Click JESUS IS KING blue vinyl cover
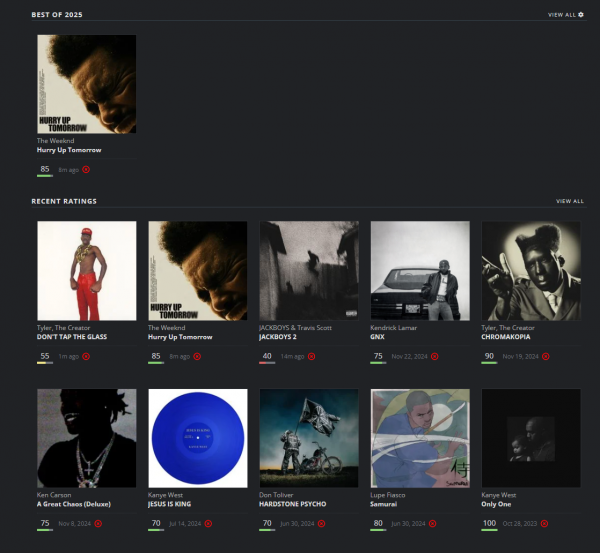Screen dimensions: 600x553 [x=198, y=438]
